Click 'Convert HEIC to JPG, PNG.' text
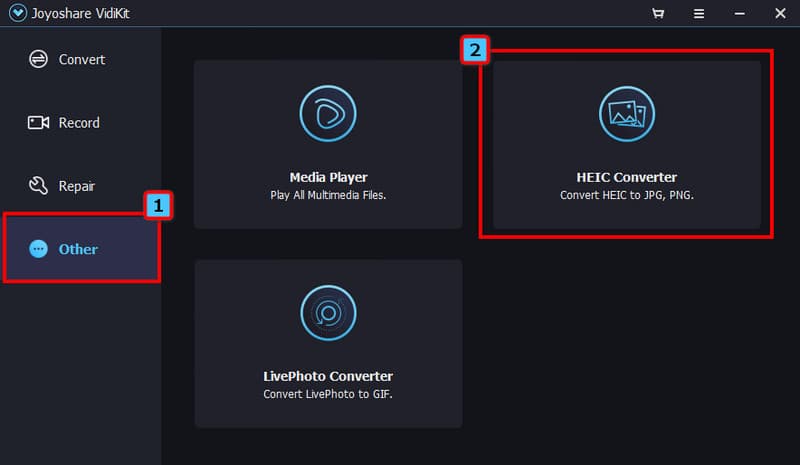 (x=627, y=195)
